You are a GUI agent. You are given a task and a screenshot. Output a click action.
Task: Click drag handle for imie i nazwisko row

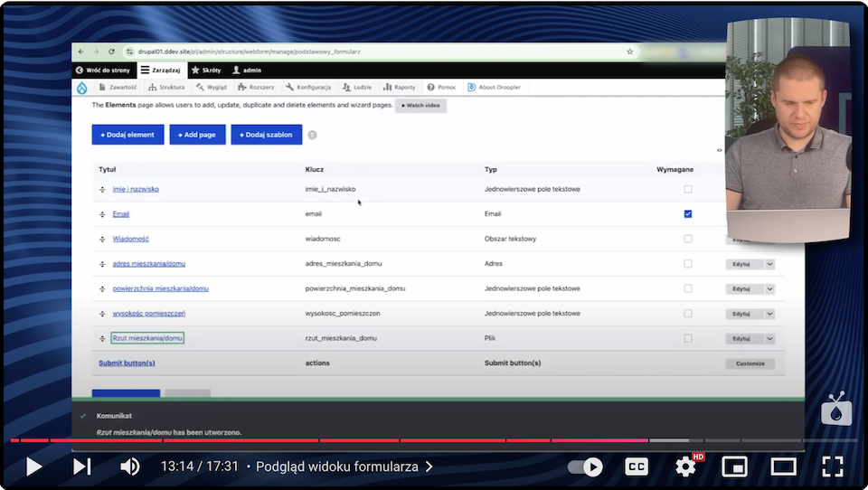coord(102,189)
